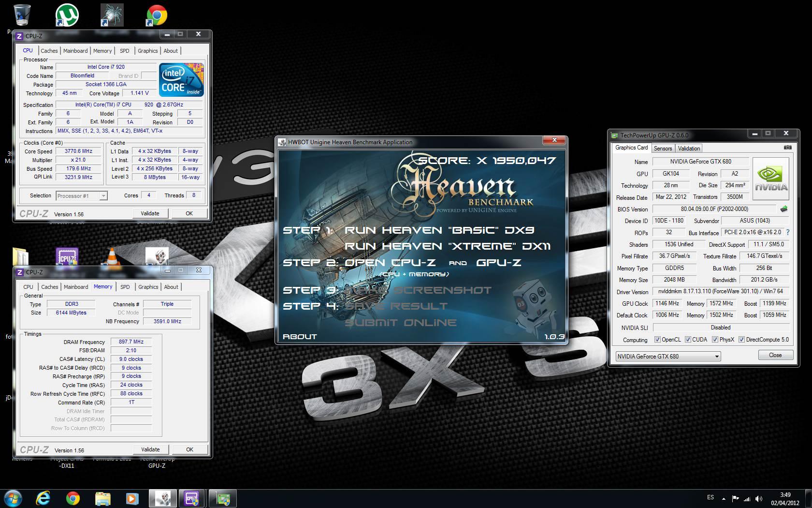Open the Windows Start menu
This screenshot has width=812, height=508.
coord(13,498)
